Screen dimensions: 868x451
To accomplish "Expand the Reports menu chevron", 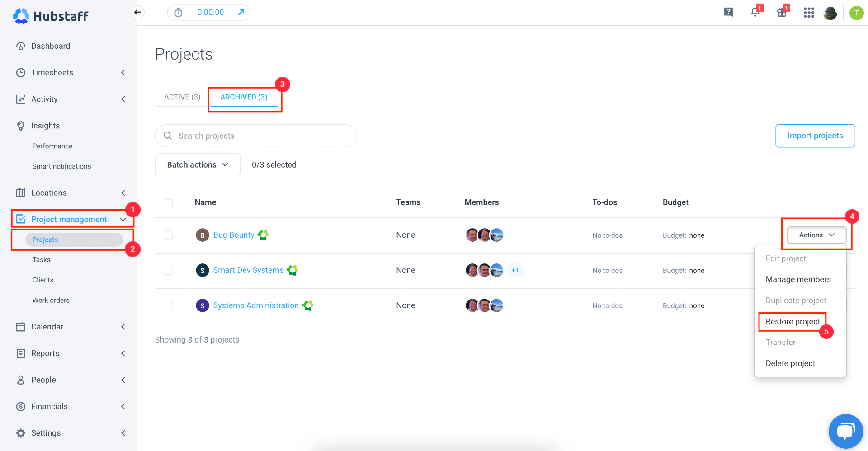I will (123, 353).
